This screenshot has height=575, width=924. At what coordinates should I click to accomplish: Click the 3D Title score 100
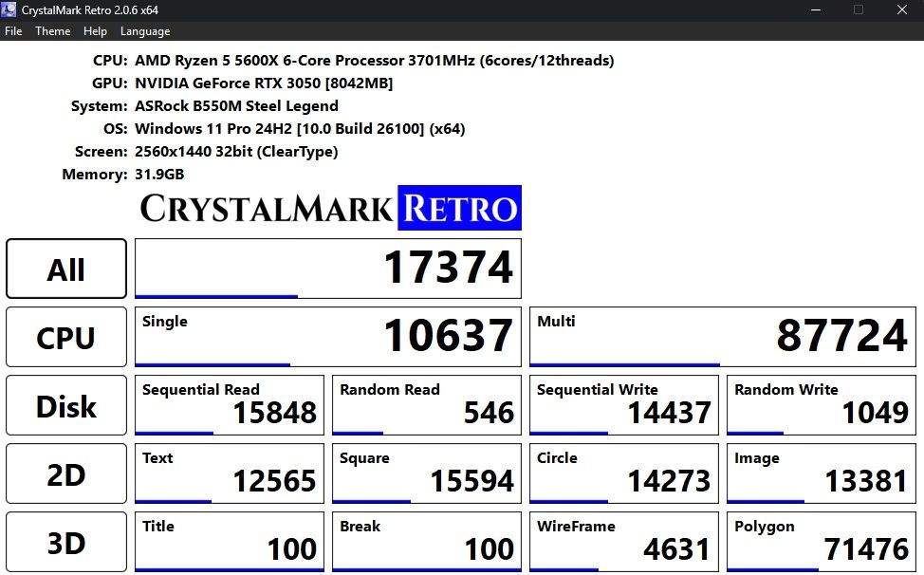click(230, 542)
